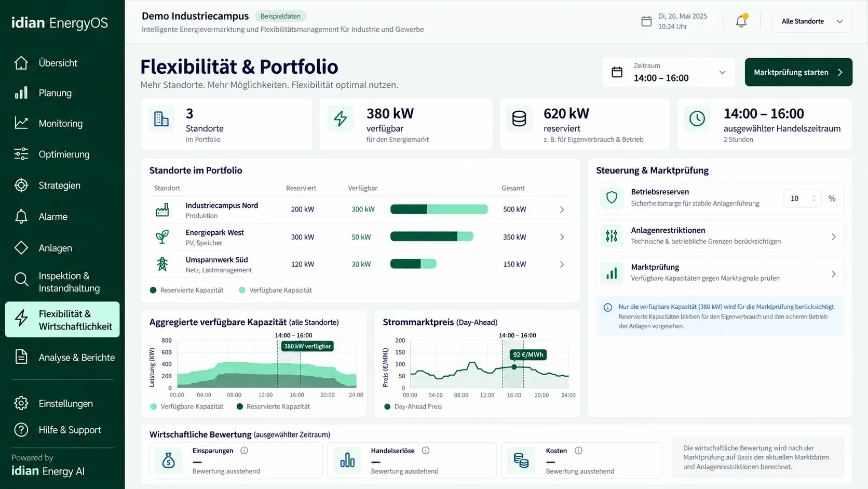The image size is (868, 489).
Task: Click the Monitoring line chart icon
Action: 21,123
